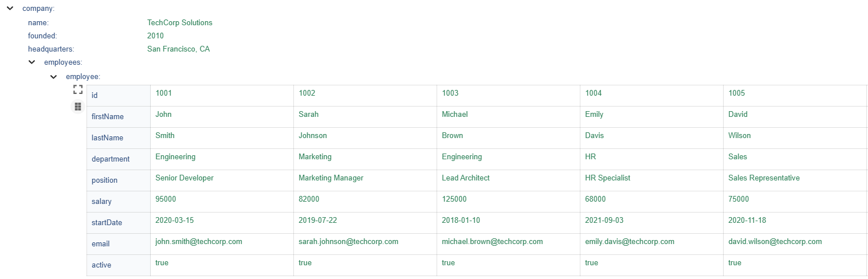The image size is (868, 279).
Task: Click the San Francisco, CA headquarters value
Action: pyautogui.click(x=178, y=49)
